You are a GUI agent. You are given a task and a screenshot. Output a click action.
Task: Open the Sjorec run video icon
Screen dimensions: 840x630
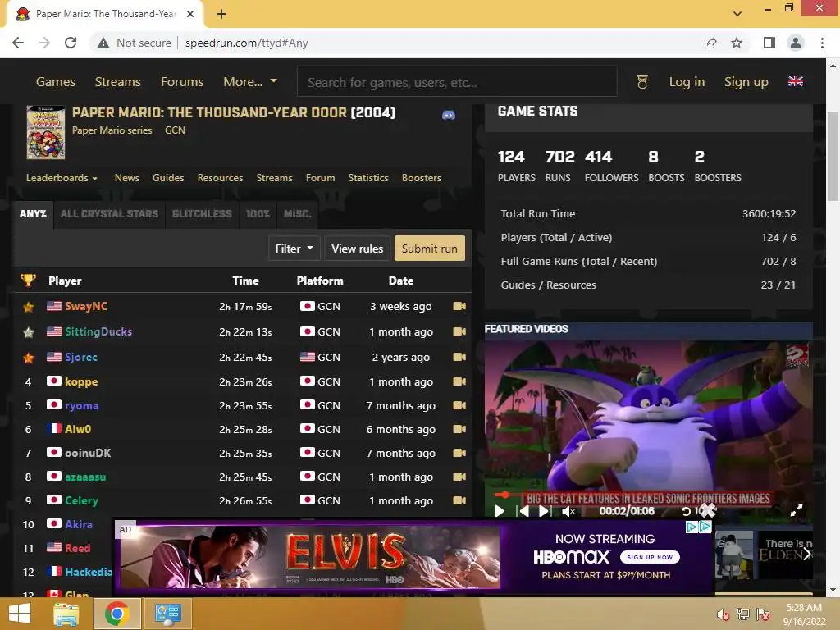coord(459,357)
